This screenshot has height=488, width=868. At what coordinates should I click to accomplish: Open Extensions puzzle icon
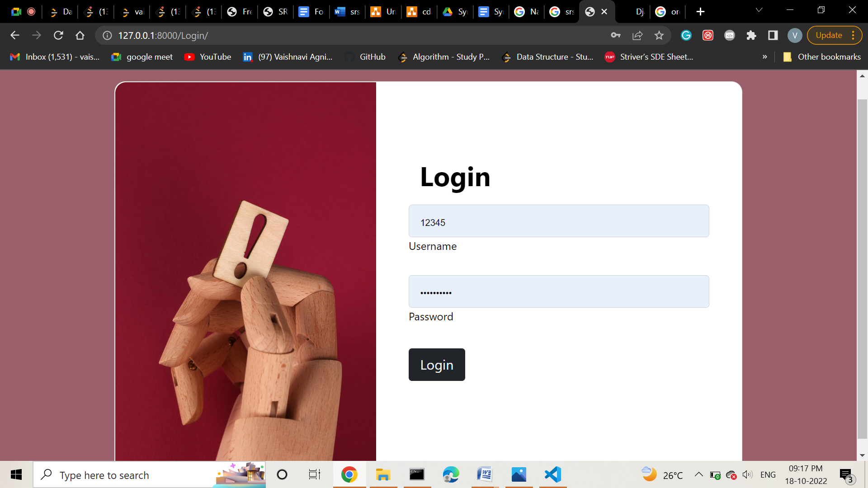[751, 35]
